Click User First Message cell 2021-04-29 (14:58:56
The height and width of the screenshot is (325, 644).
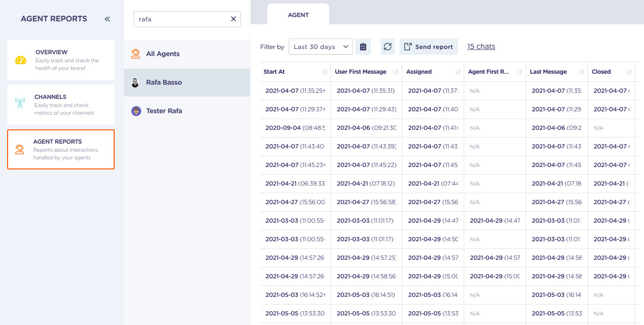367,276
